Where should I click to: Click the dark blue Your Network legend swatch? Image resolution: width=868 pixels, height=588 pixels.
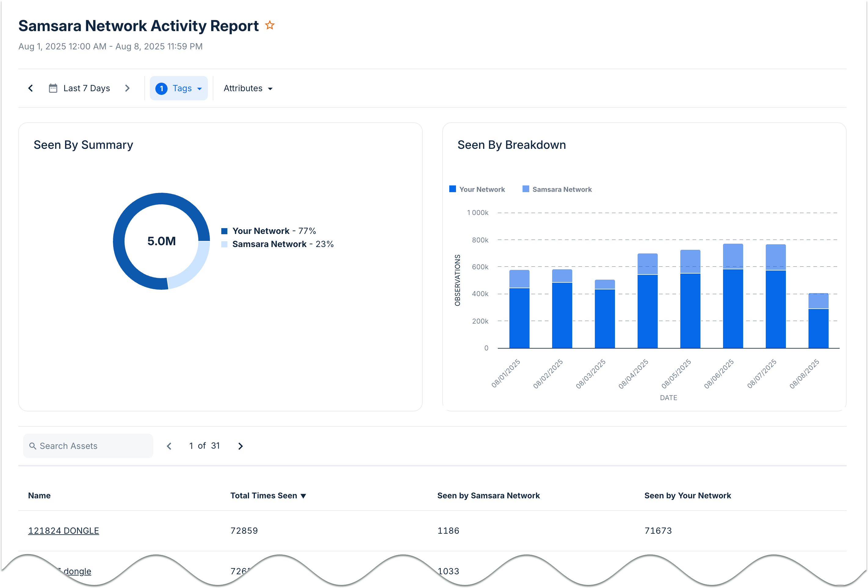(x=224, y=230)
